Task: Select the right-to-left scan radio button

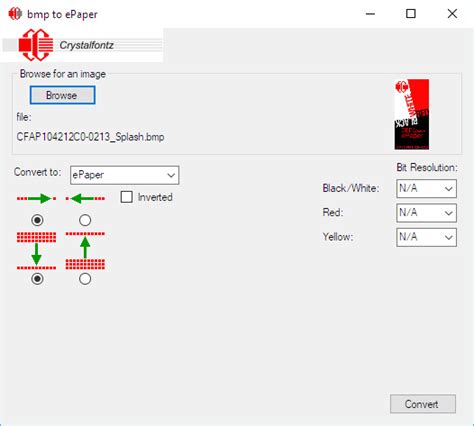Action: [85, 220]
